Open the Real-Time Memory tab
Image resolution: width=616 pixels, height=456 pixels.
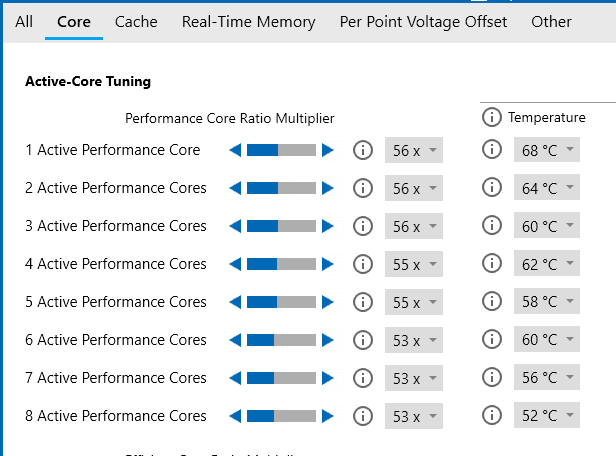tap(248, 22)
